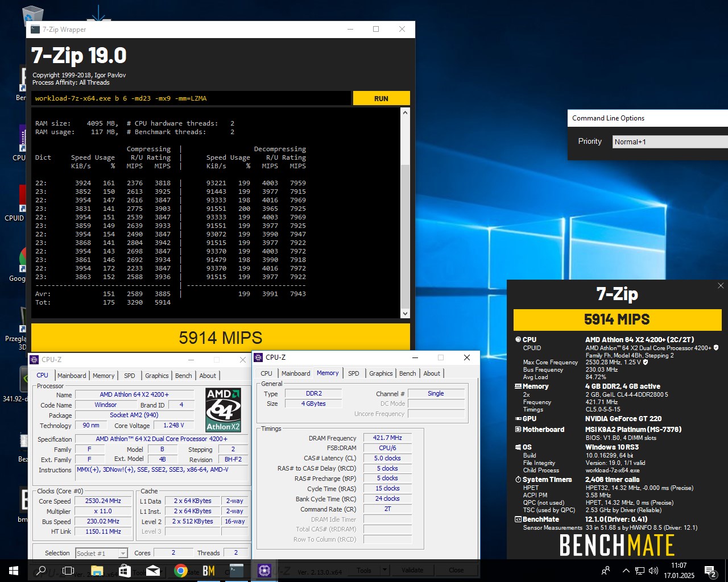Click scroll-up arrow in 7-Zip output
The image size is (728, 582).
[x=406, y=113]
